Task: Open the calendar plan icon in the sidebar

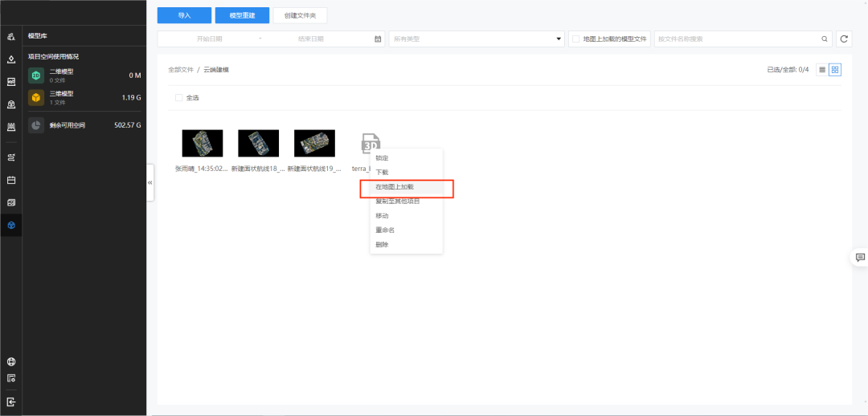Action: (x=11, y=181)
